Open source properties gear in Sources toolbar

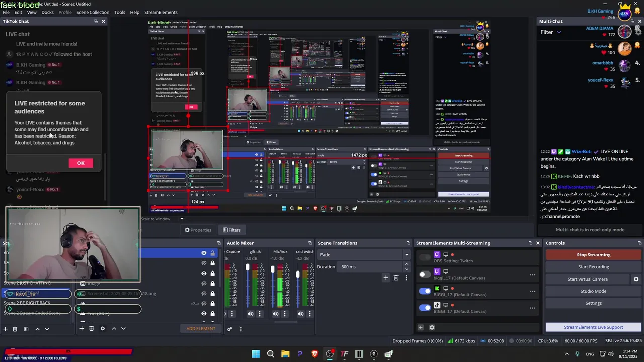(x=103, y=329)
